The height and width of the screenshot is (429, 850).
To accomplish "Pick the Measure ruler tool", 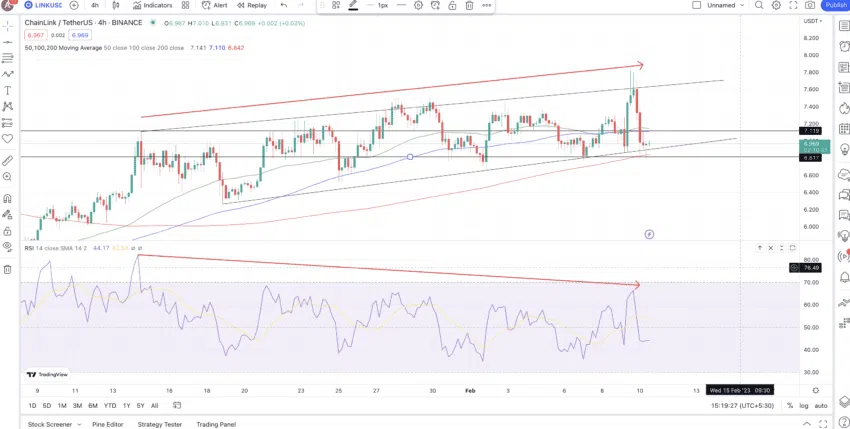I will pyautogui.click(x=8, y=161).
